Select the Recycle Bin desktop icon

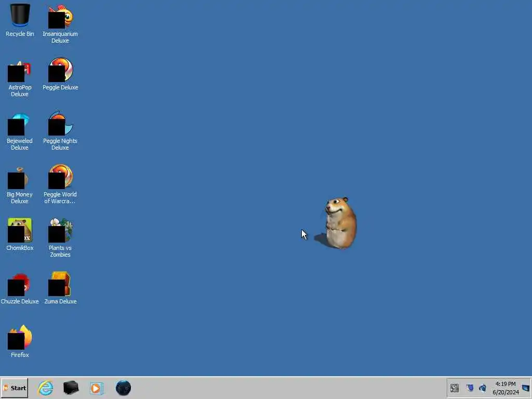pos(20,20)
